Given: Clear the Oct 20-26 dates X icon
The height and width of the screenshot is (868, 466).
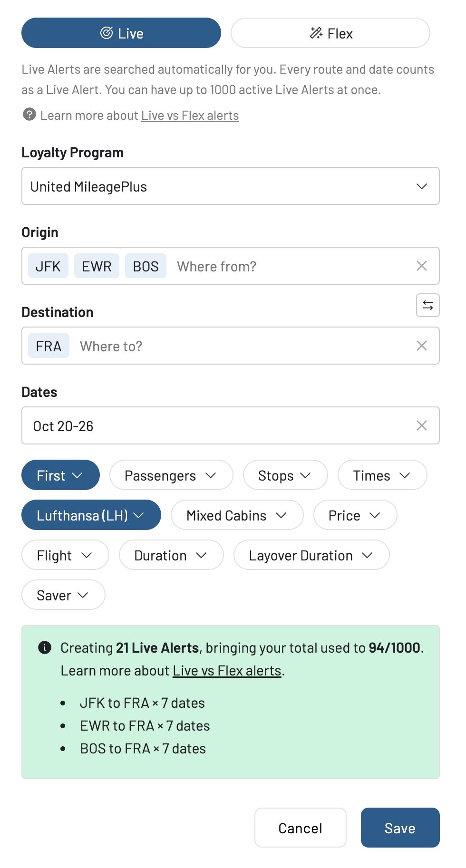Looking at the screenshot, I should [x=421, y=425].
